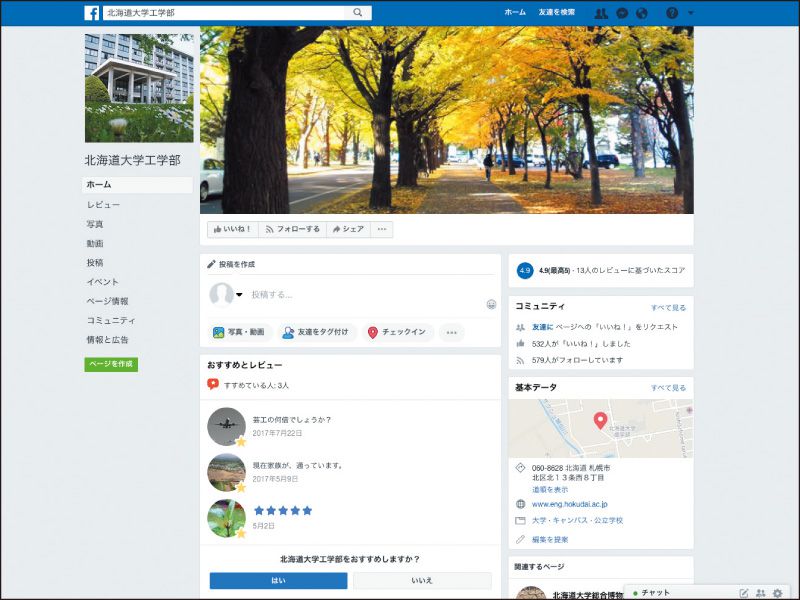Open the page profile picture thumbnail

coord(139,88)
